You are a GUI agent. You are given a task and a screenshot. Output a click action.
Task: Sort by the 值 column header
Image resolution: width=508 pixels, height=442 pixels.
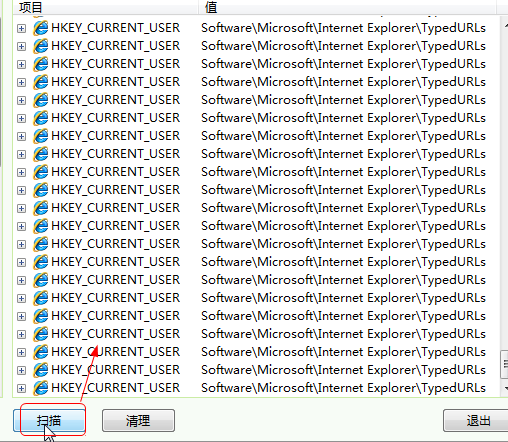pyautogui.click(x=347, y=7)
